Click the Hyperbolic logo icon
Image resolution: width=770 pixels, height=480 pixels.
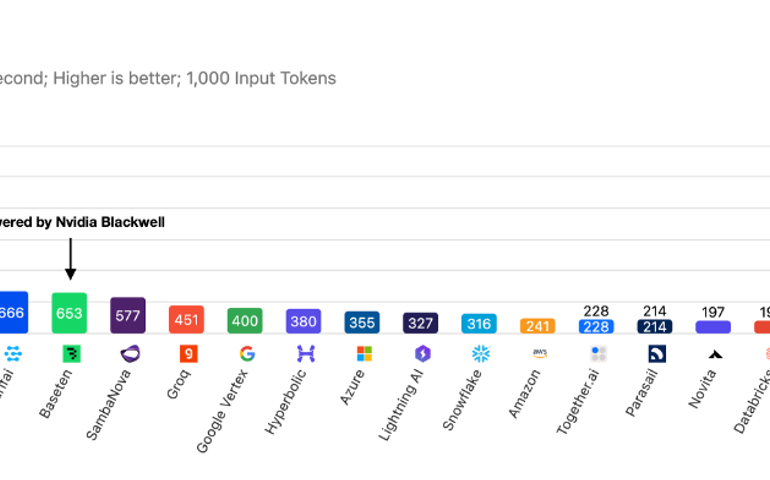click(305, 353)
